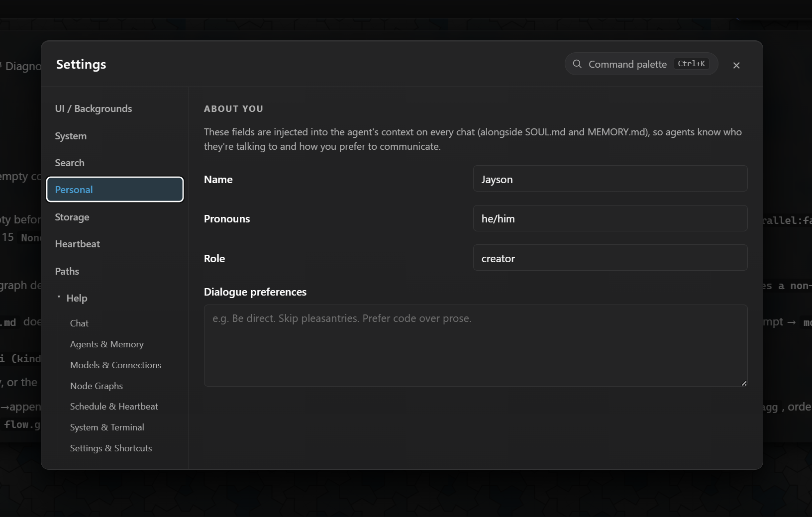Screen dimensions: 812x517
Task: Select the Personal settings section
Action: tap(115, 190)
